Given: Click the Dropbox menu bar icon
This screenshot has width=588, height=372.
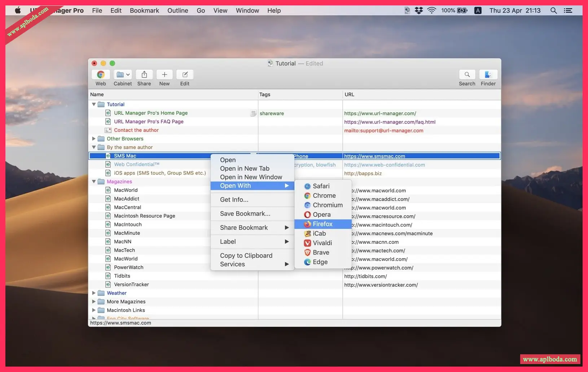Looking at the screenshot, I should point(419,10).
